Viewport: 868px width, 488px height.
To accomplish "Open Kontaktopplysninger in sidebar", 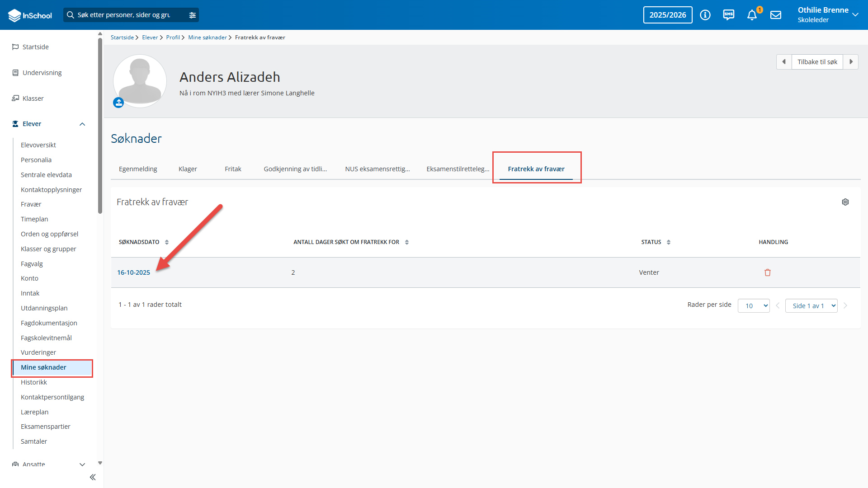I will 51,190.
